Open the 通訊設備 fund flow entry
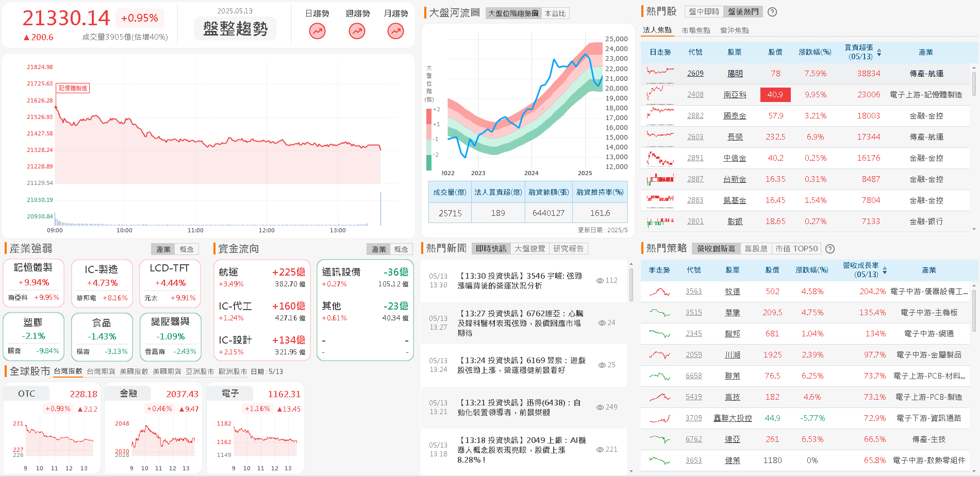This screenshot has height=477, width=980. click(x=365, y=277)
